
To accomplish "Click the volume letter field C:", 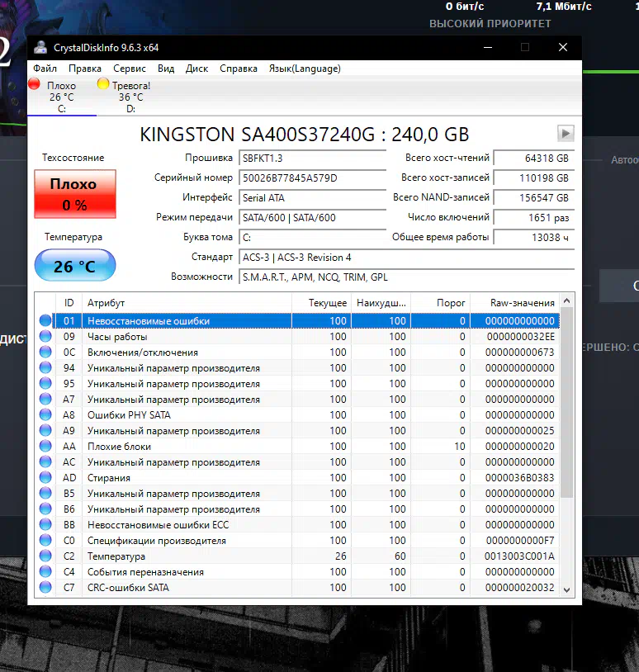I will (312, 238).
